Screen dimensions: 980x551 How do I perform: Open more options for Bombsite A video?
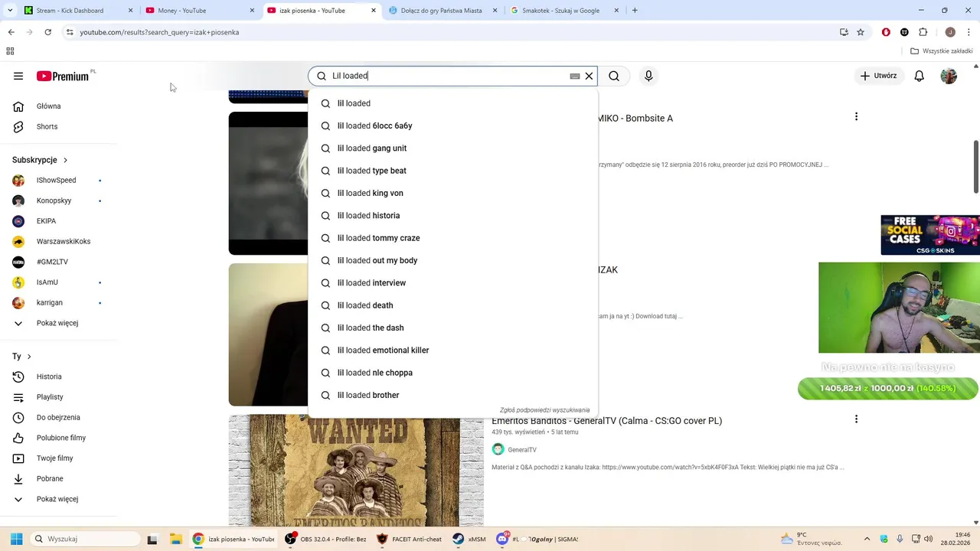point(856,116)
